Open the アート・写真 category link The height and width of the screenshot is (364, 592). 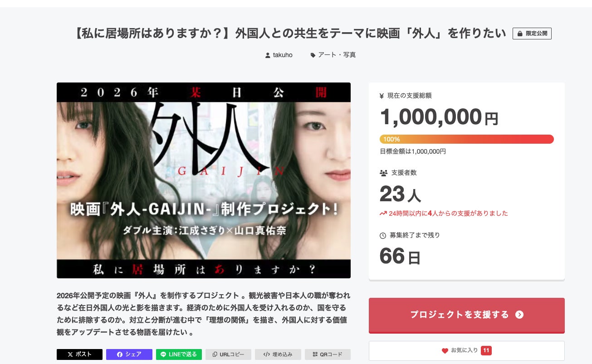click(337, 55)
